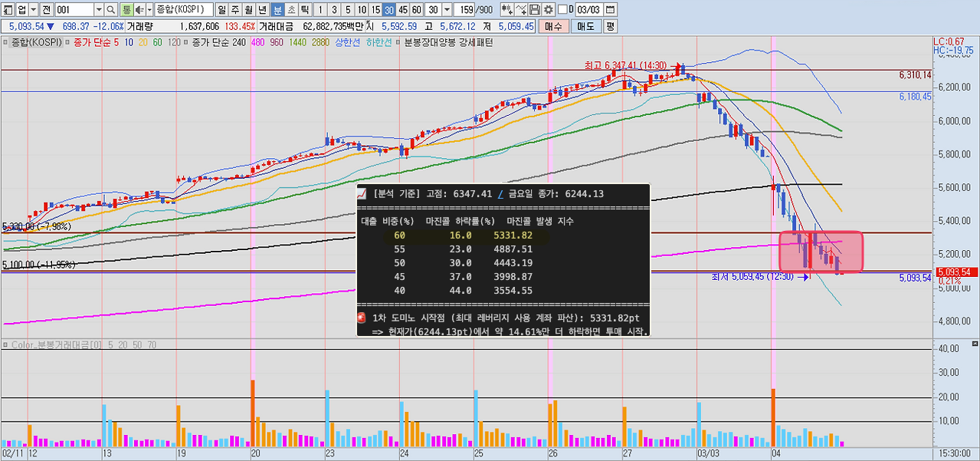The image size is (980, 461).
Task: Click the panel toggle icon at toolbar start
Action: pyautogui.click(x=8, y=10)
